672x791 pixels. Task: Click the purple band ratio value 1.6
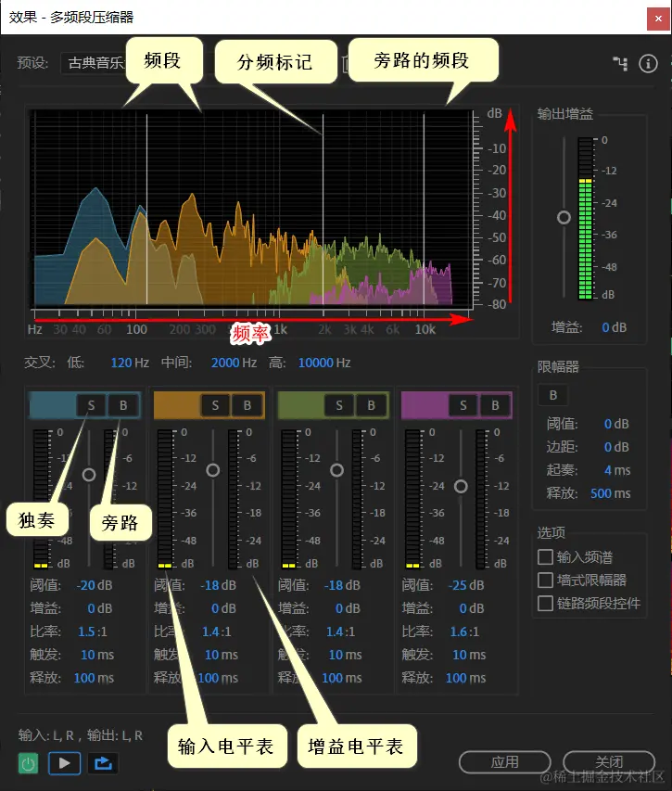(457, 632)
